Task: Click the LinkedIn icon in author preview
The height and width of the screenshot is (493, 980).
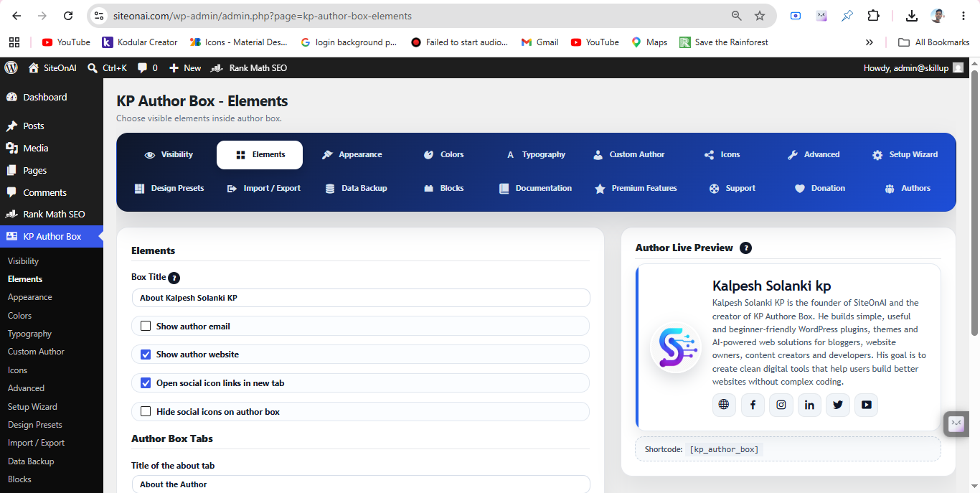Action: tap(809, 405)
